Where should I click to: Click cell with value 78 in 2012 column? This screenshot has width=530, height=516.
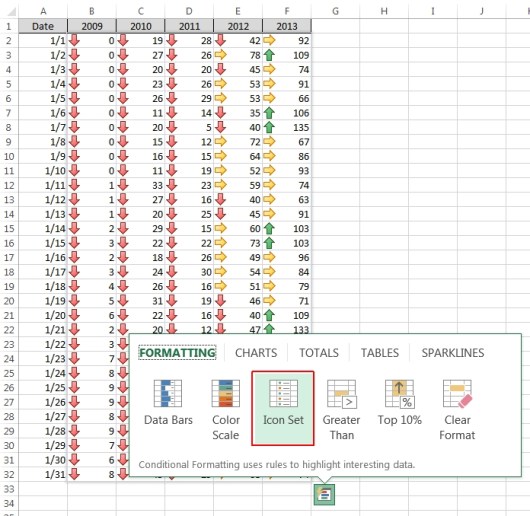(x=238, y=55)
